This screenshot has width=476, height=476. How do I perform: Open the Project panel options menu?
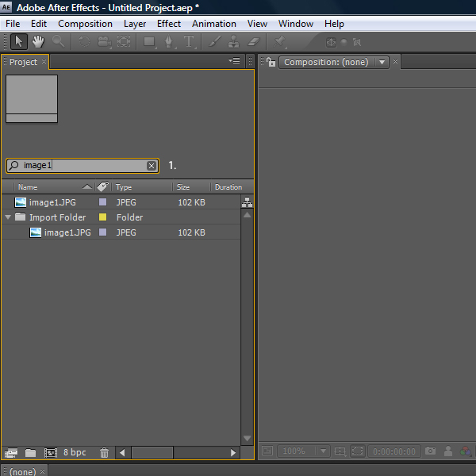point(234,61)
